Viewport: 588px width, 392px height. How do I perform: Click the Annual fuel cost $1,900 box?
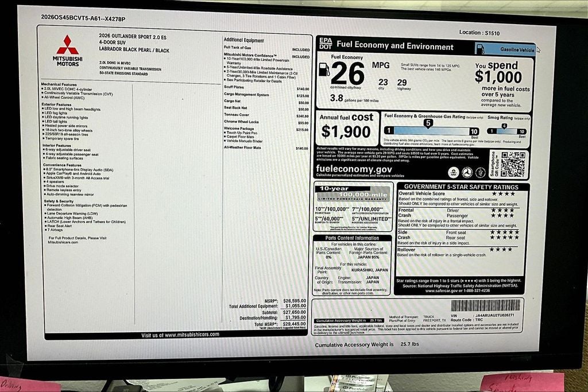[346, 128]
